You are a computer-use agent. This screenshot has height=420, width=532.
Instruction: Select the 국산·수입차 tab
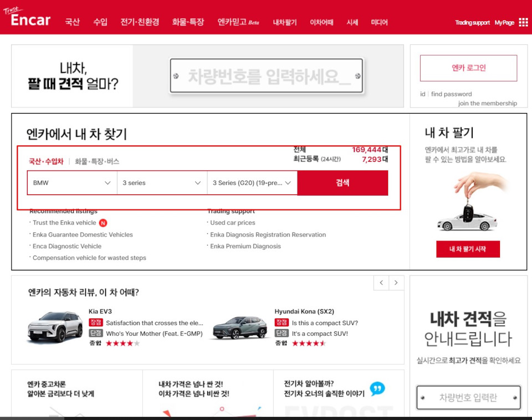(46, 161)
